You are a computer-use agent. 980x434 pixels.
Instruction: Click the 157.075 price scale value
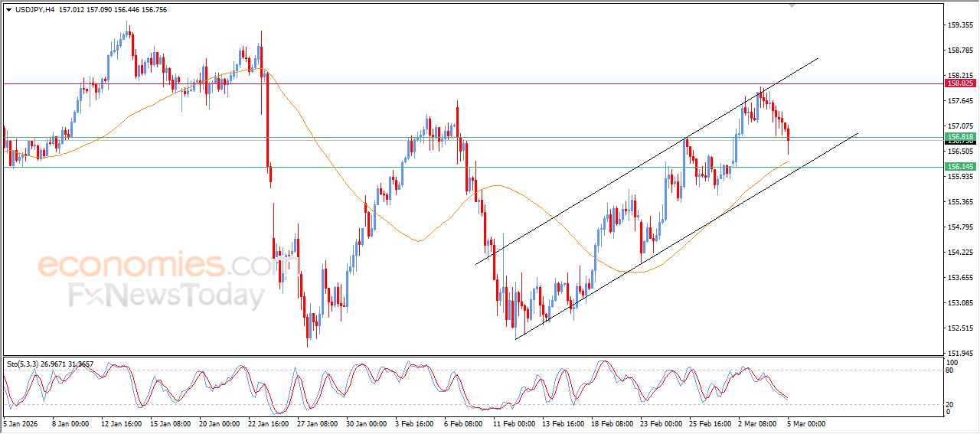tap(960, 126)
